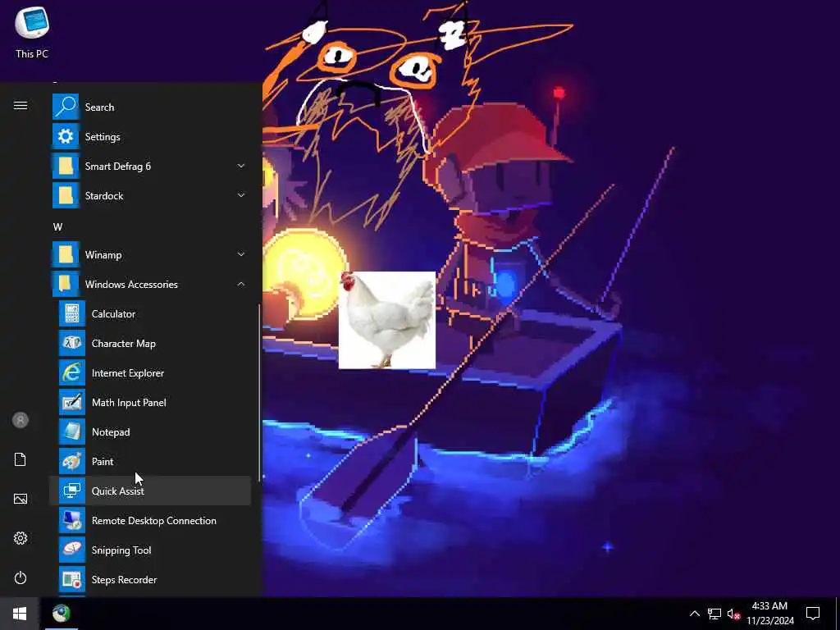Launch Internet Explorer icon

(x=72, y=373)
